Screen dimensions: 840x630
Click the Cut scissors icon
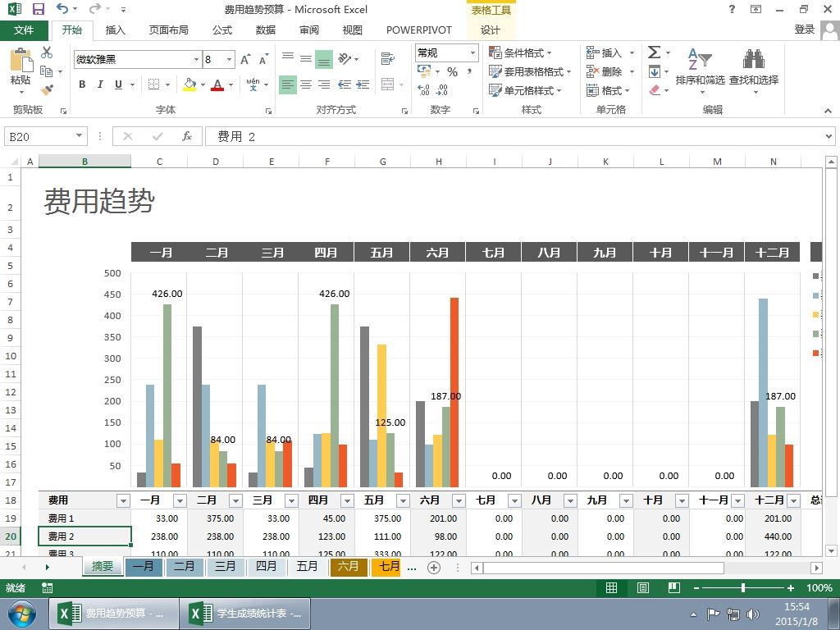[x=47, y=52]
